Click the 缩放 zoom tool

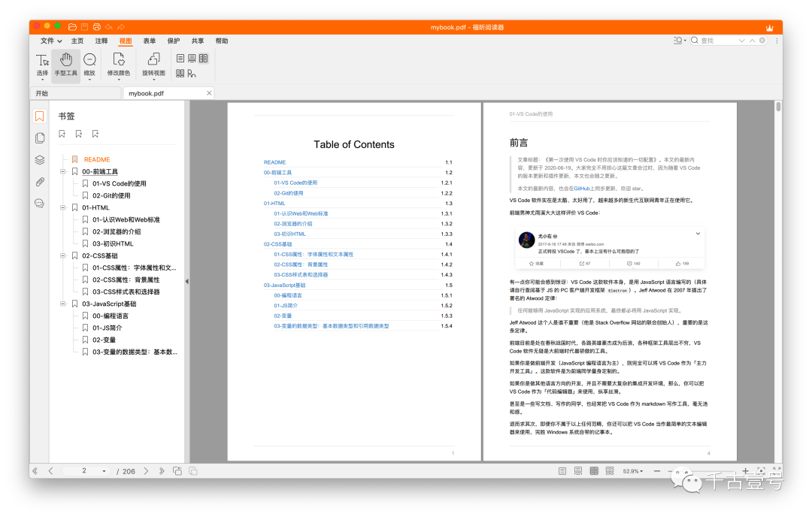[x=89, y=65]
